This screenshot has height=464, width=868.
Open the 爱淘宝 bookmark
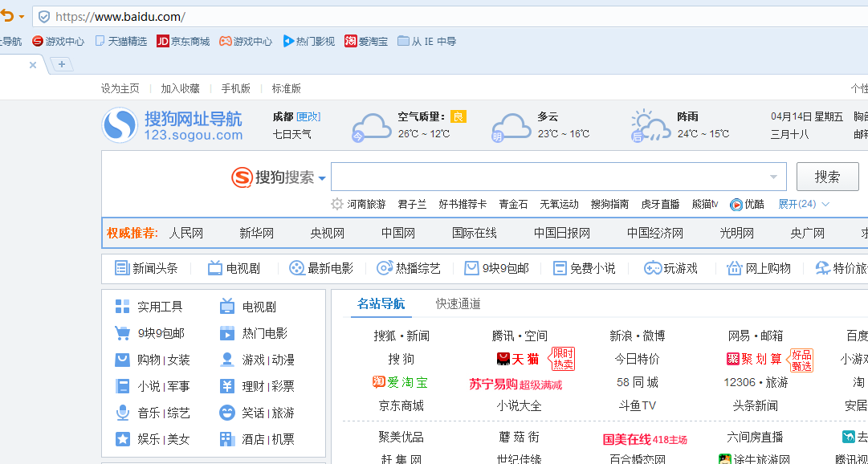[x=366, y=41]
